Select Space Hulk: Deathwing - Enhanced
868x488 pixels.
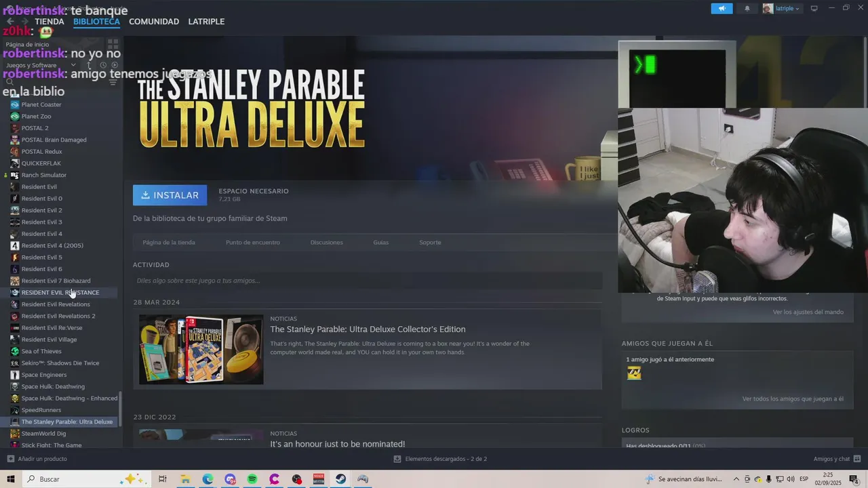point(69,399)
